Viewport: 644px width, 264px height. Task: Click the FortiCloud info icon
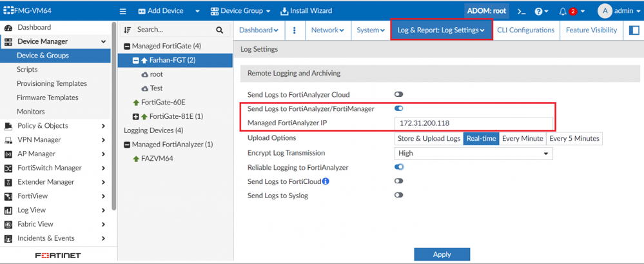[326, 181]
